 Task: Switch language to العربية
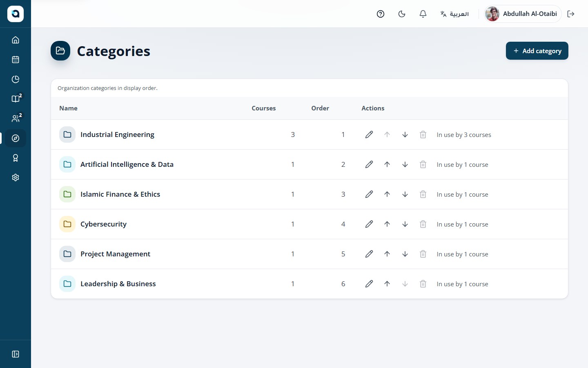click(x=454, y=14)
